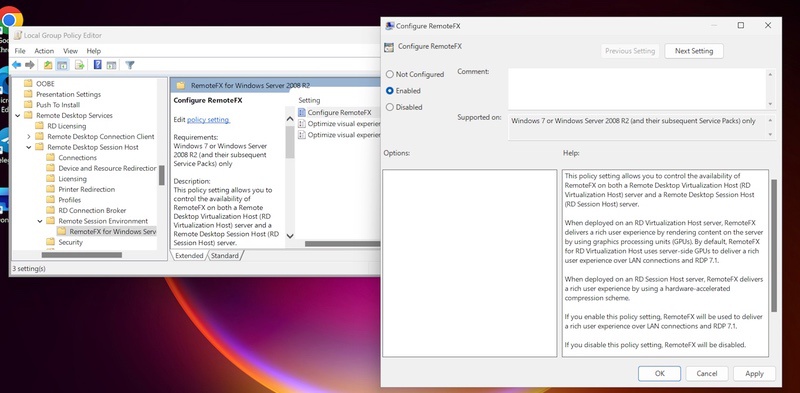Click the Supported on scroll up arrow
800x393 pixels.
click(x=770, y=119)
